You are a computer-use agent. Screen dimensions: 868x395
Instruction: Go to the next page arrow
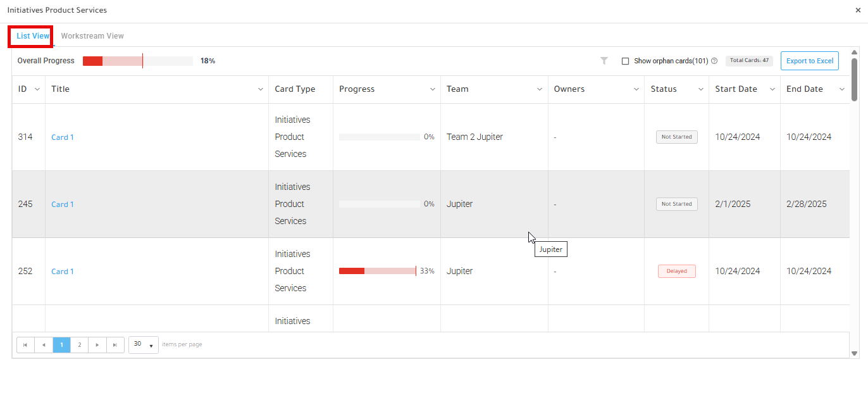point(97,345)
